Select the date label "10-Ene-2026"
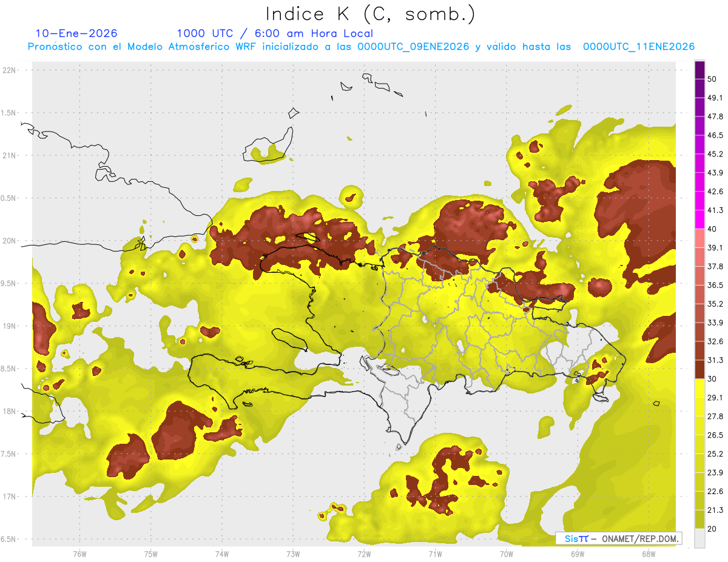This screenshot has width=728, height=562. [x=76, y=33]
